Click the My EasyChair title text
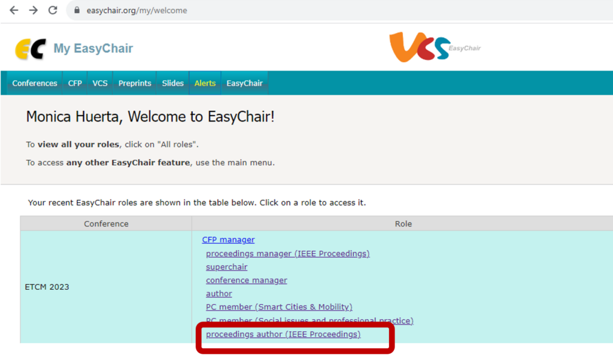Viewport: 613px width, 364px height. 93,48
